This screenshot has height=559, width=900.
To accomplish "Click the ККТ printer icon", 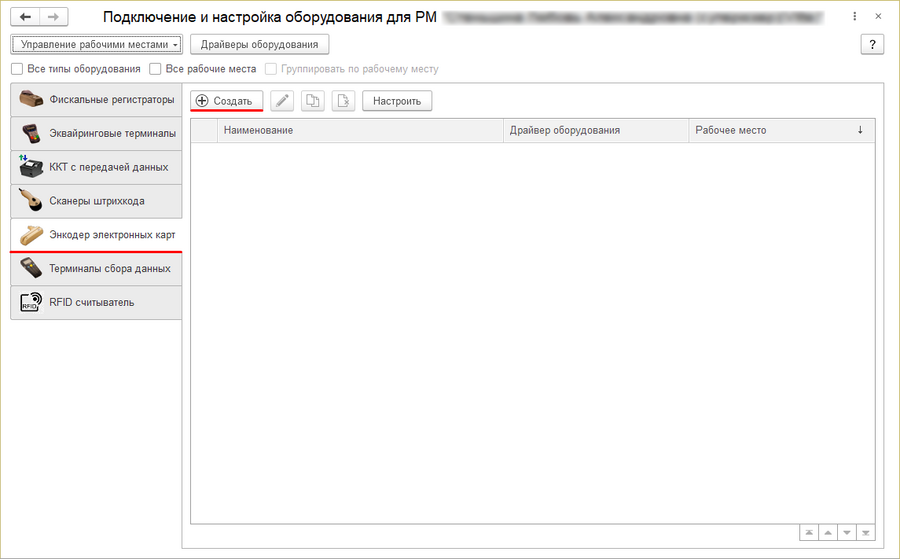I will coord(31,166).
